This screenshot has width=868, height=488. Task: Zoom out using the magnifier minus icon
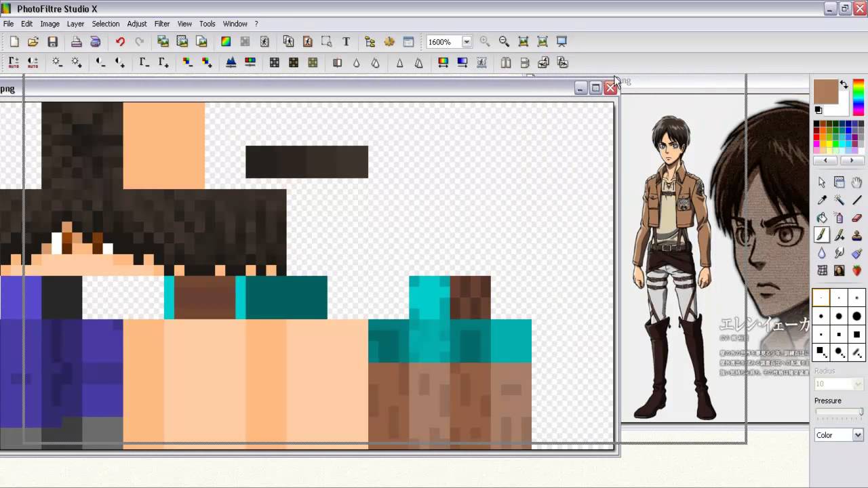coord(504,42)
